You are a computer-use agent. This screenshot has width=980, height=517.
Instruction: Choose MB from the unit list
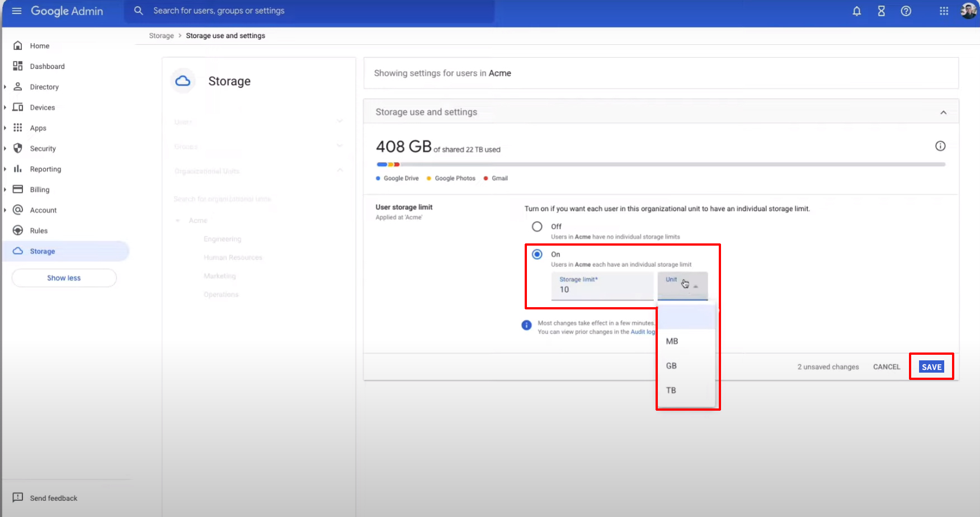coord(672,341)
